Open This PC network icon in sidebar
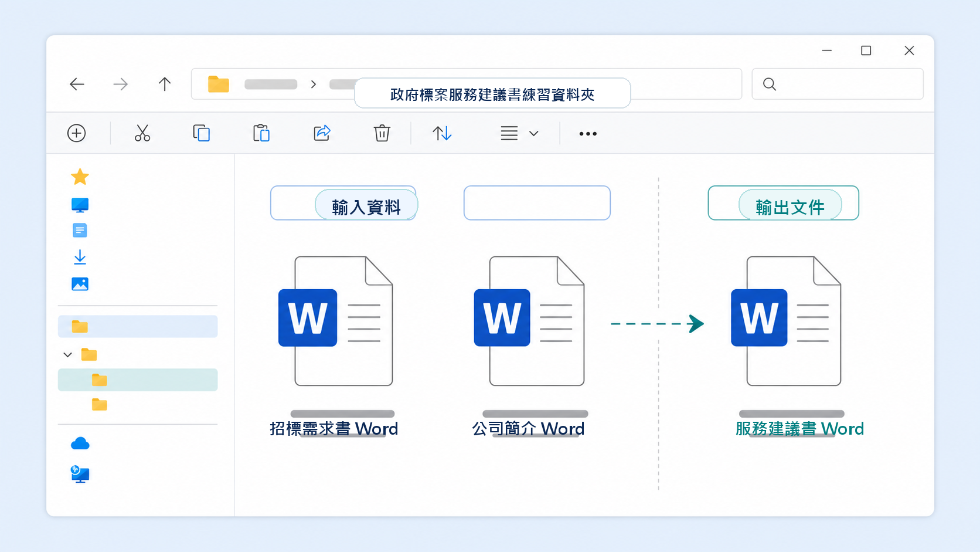Viewport: 980px width, 552px height. coord(80,474)
